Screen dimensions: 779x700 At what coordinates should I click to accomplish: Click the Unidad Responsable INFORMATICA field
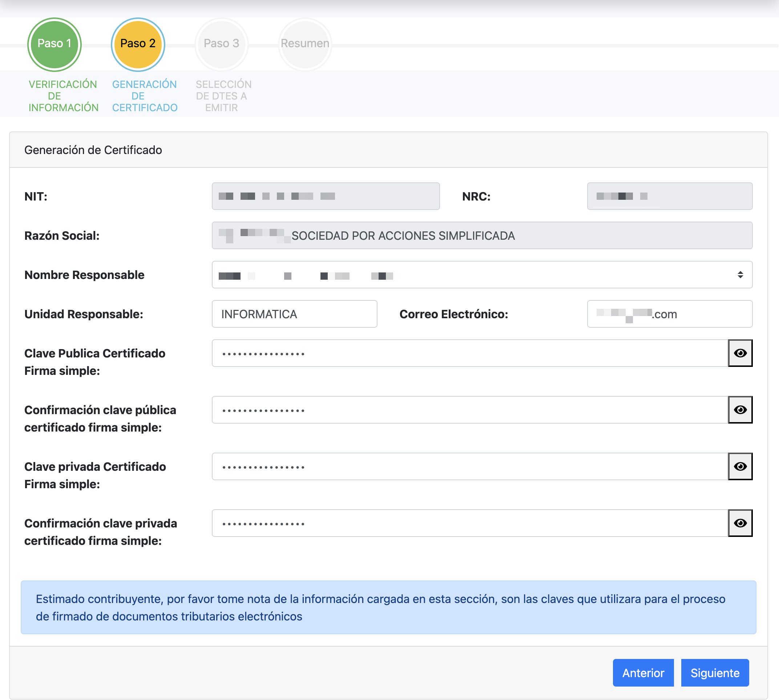(x=294, y=314)
